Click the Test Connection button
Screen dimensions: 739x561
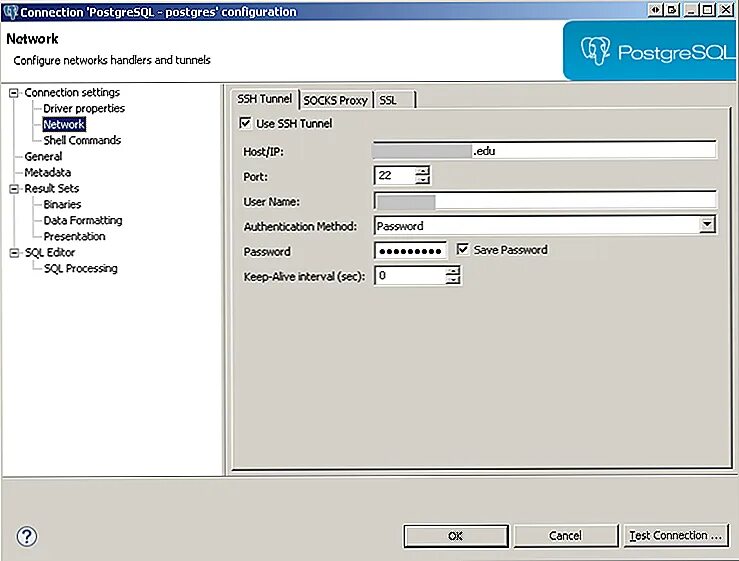point(676,536)
